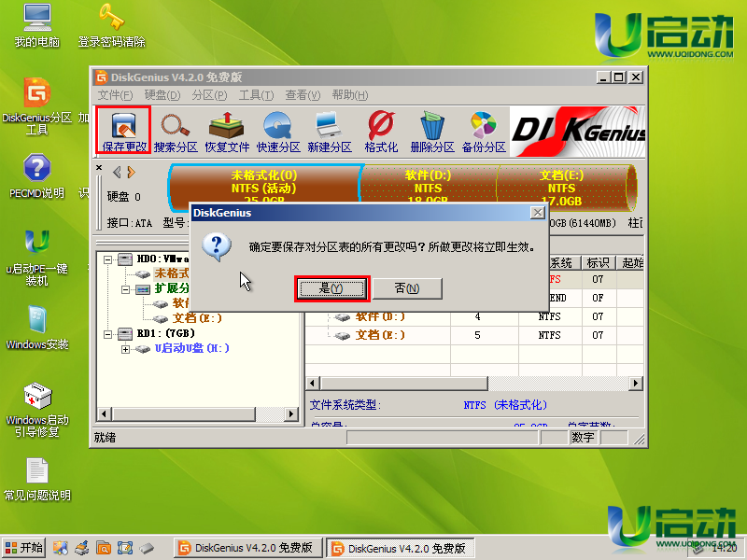This screenshot has width=747, height=560.
Task: Open the 文件(F) menu
Action: coord(115,95)
